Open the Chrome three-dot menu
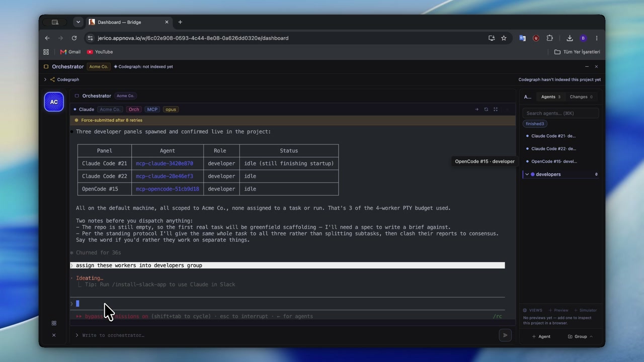644x362 pixels. (597, 38)
